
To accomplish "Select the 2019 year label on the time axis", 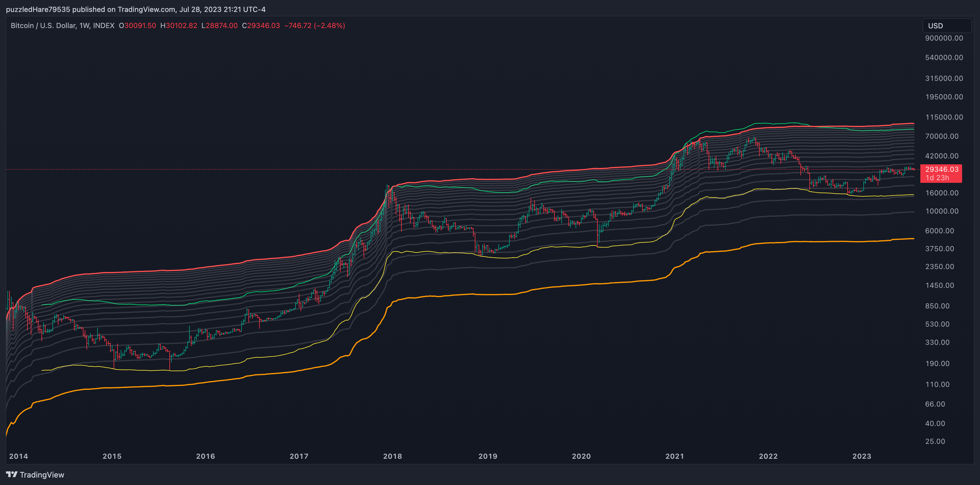I will point(488,456).
